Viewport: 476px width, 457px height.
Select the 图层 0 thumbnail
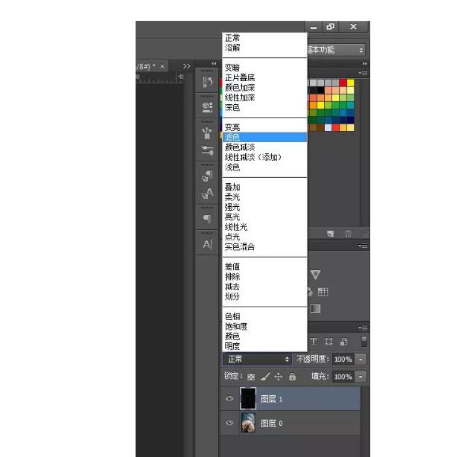point(248,423)
